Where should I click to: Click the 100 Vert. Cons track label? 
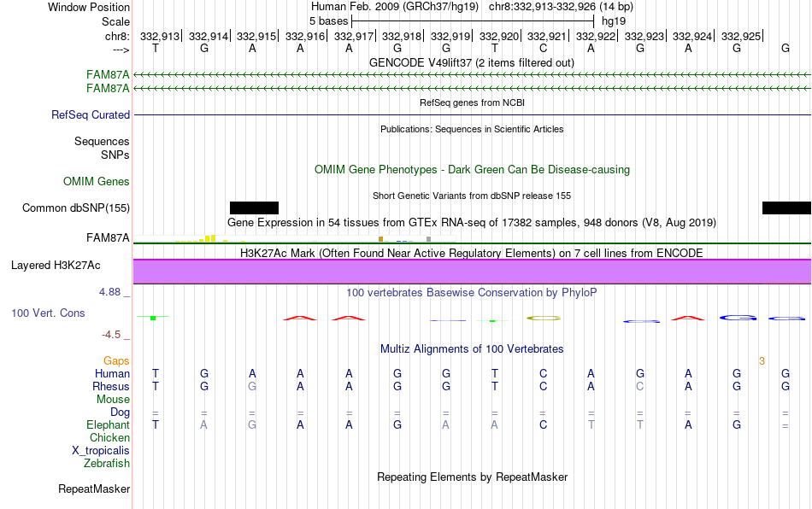48,313
